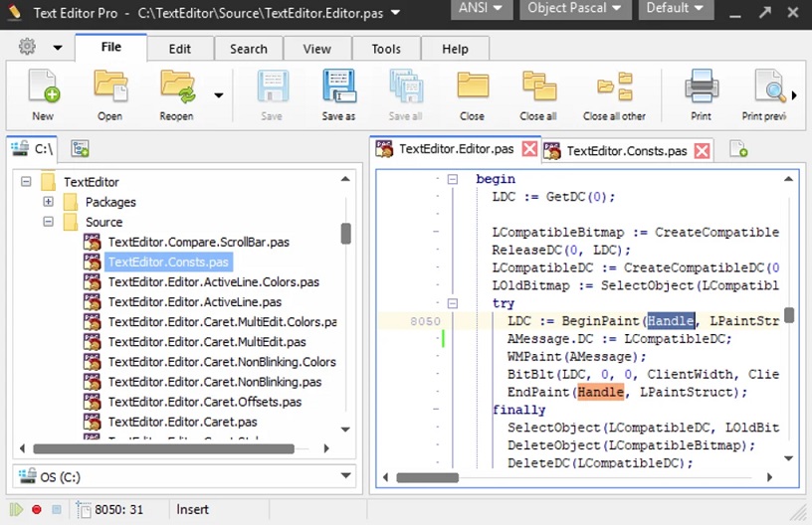Image resolution: width=812 pixels, height=525 pixels.
Task: Switch to the Edit ribbon tab
Action: point(180,49)
